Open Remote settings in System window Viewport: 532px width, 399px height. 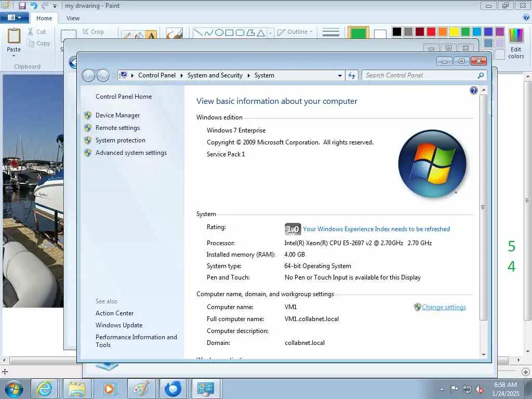pyautogui.click(x=117, y=128)
